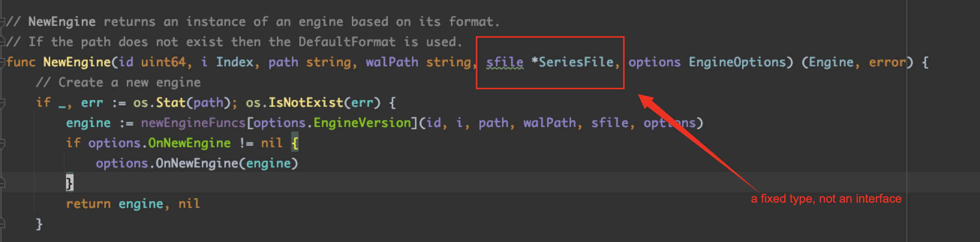Image resolution: width=980 pixels, height=242 pixels.
Task: Click the return engine, nil line
Action: coord(133,204)
